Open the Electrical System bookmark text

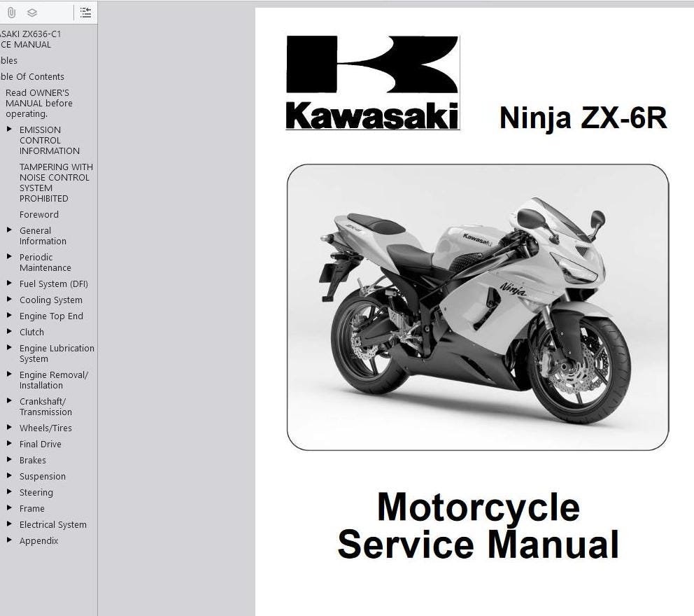[x=53, y=525]
